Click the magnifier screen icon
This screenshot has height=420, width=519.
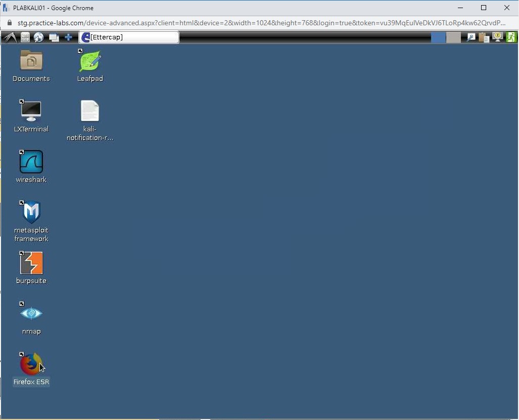tap(471, 37)
